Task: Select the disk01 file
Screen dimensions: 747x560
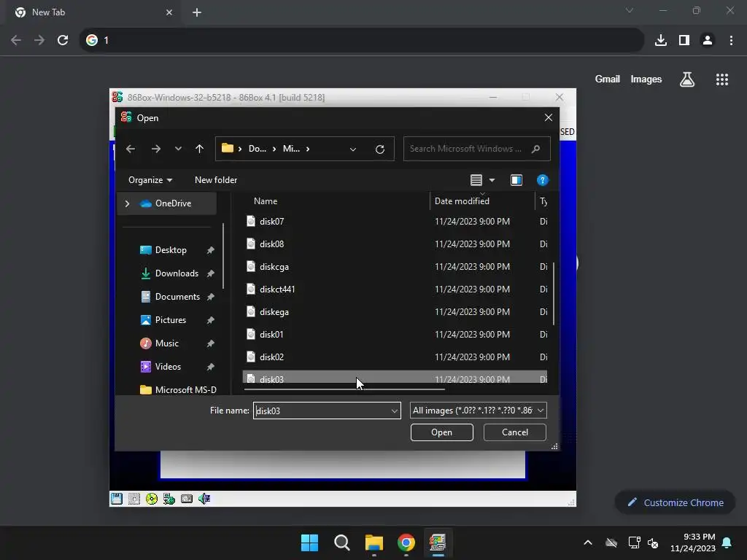Action: click(x=395, y=334)
